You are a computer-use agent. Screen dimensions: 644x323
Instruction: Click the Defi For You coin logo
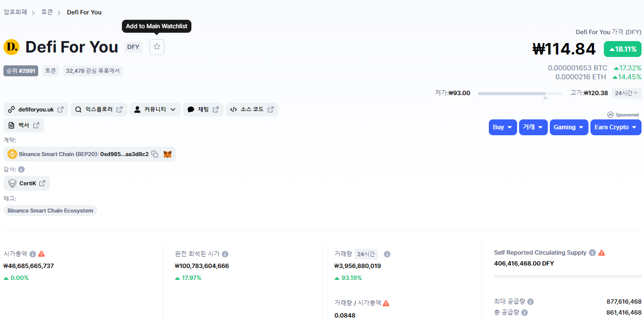11,47
